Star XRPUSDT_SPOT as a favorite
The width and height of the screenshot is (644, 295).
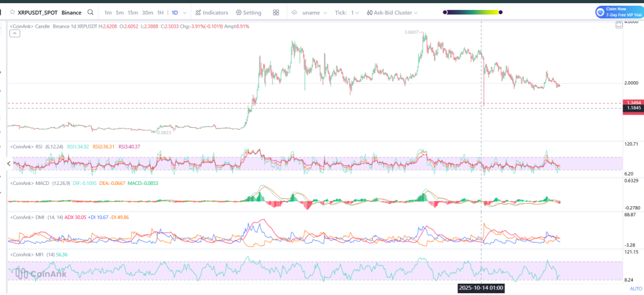click(13, 13)
